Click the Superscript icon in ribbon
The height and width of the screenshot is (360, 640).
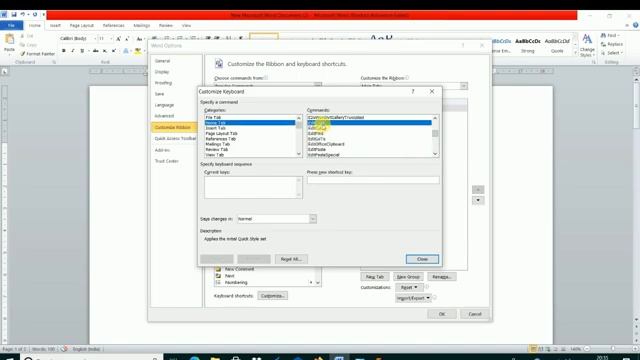click(114, 51)
